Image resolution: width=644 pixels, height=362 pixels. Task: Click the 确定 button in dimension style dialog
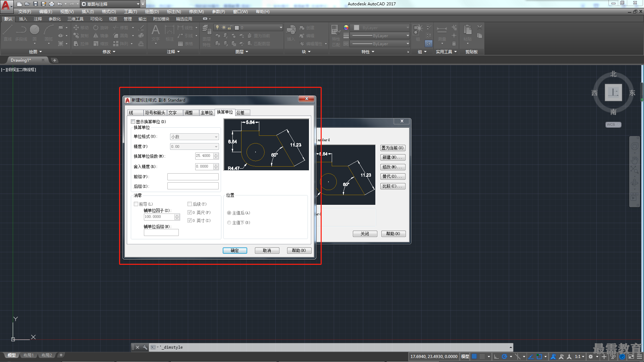[x=235, y=251]
